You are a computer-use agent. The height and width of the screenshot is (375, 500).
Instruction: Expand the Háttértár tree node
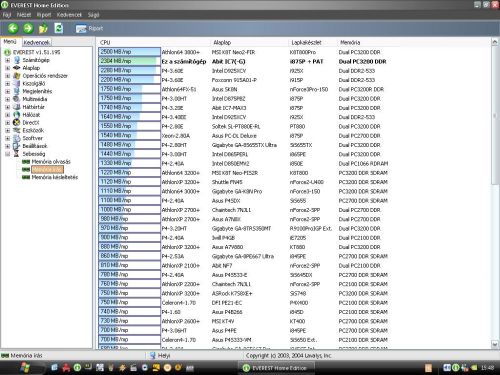point(7,107)
